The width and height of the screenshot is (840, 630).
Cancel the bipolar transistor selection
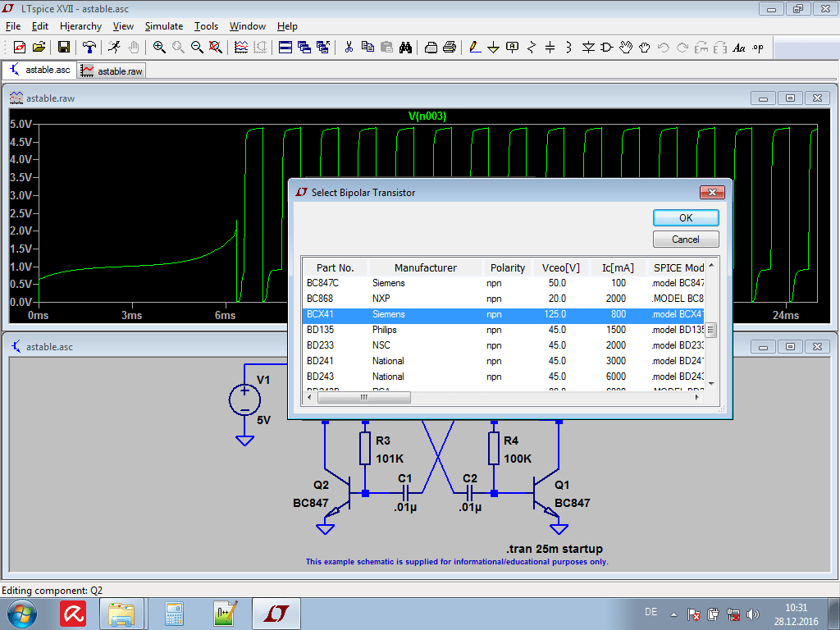(x=686, y=239)
